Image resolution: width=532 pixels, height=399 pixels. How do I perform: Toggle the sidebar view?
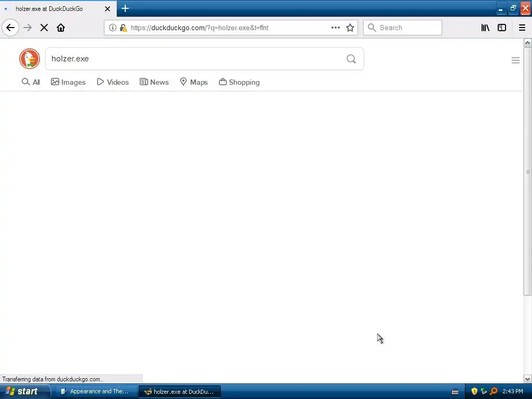(x=502, y=28)
